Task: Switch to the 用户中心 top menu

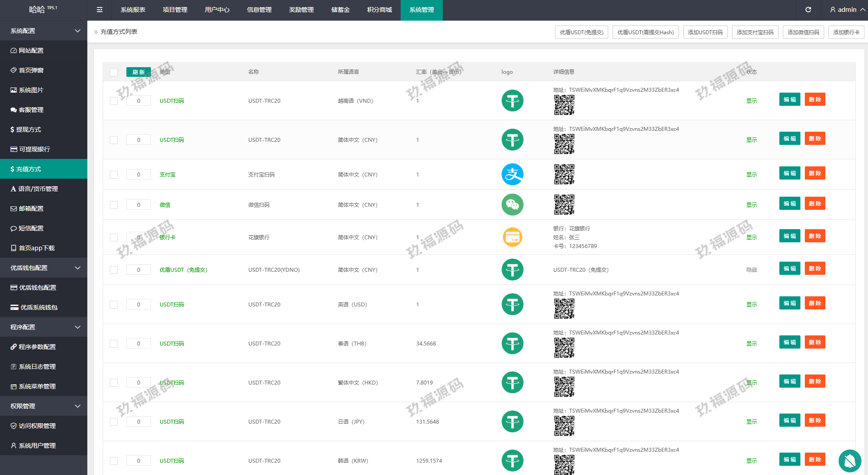Action: click(217, 10)
